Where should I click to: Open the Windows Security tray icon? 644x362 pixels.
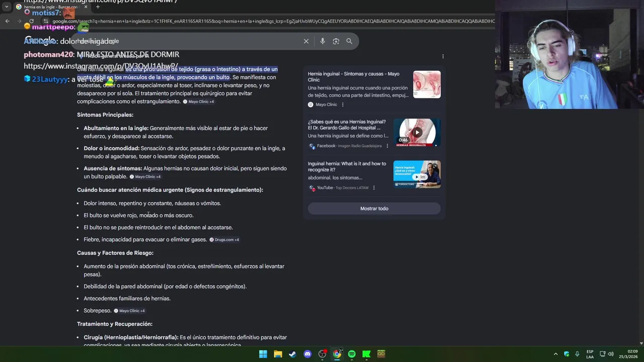(567, 354)
